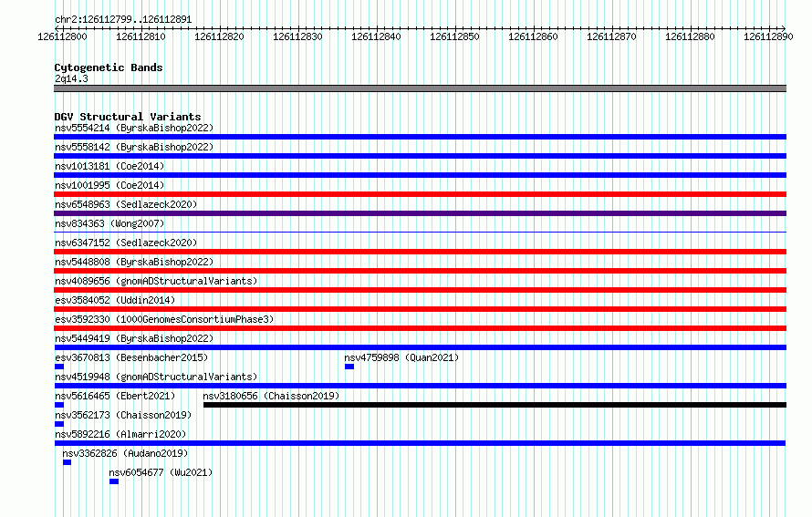Select the nsv5558142 (ByrskaBishop2022) label
The width and height of the screenshot is (812, 517).
coord(134,147)
